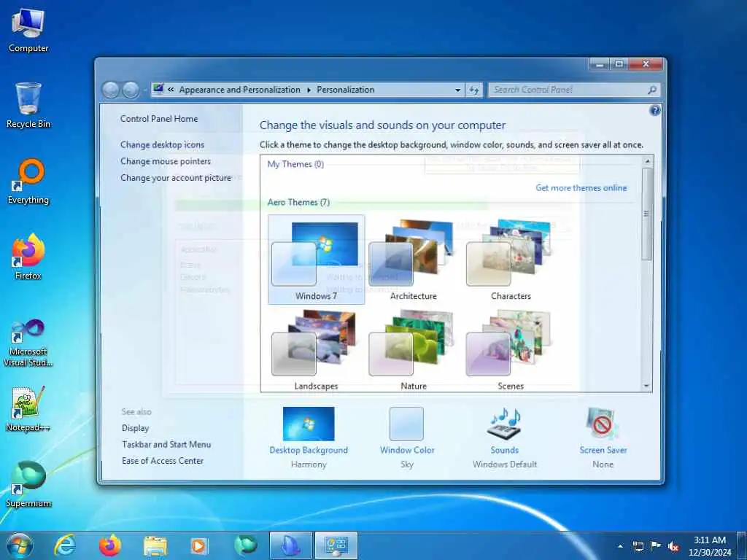Image resolution: width=747 pixels, height=560 pixels.
Task: Switch to the Control Panel taskbar button
Action: (336, 545)
